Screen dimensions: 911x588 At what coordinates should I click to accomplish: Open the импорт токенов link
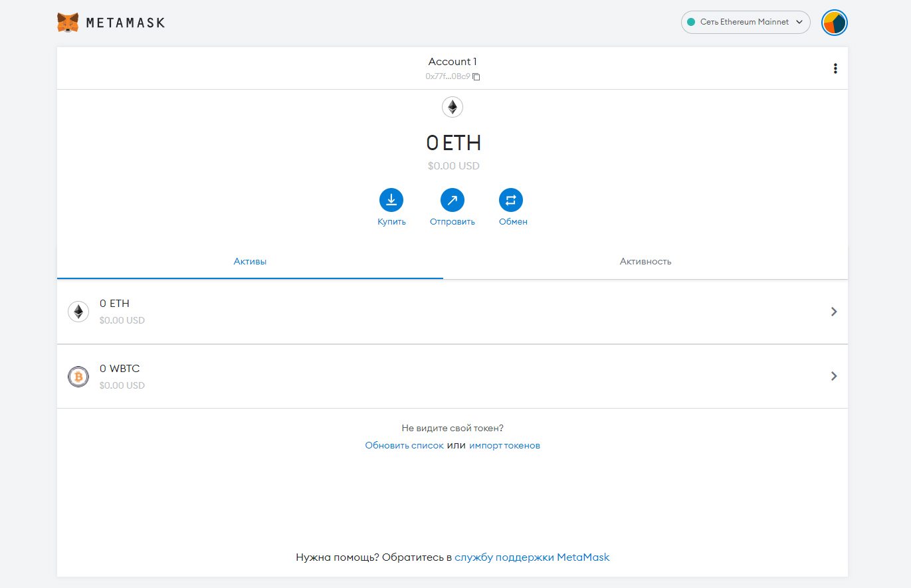[x=504, y=446]
